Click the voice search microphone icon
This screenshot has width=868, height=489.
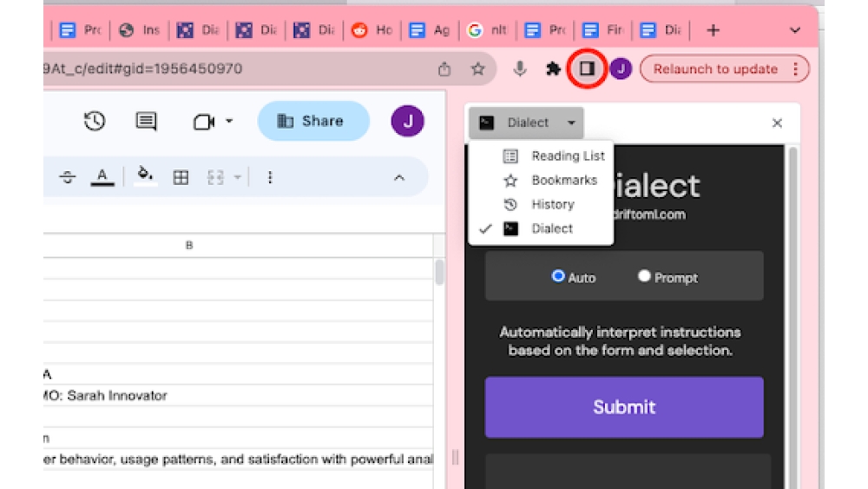[x=519, y=69]
